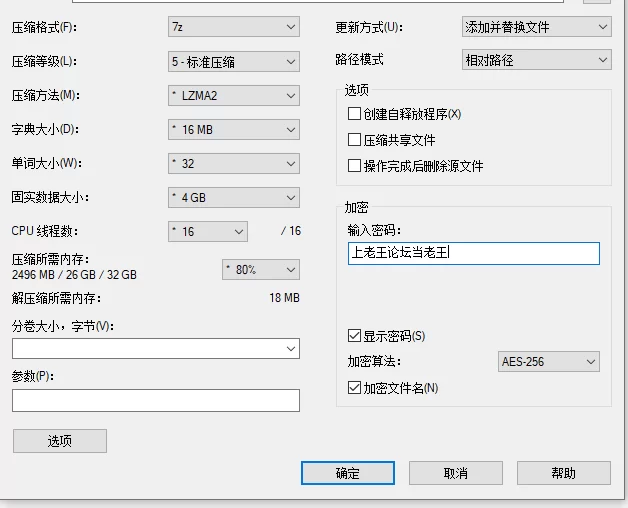Expand the 固实数据大小 4 GB dropdown
Screen dimensions: 628x508
pyautogui.click(x=233, y=198)
